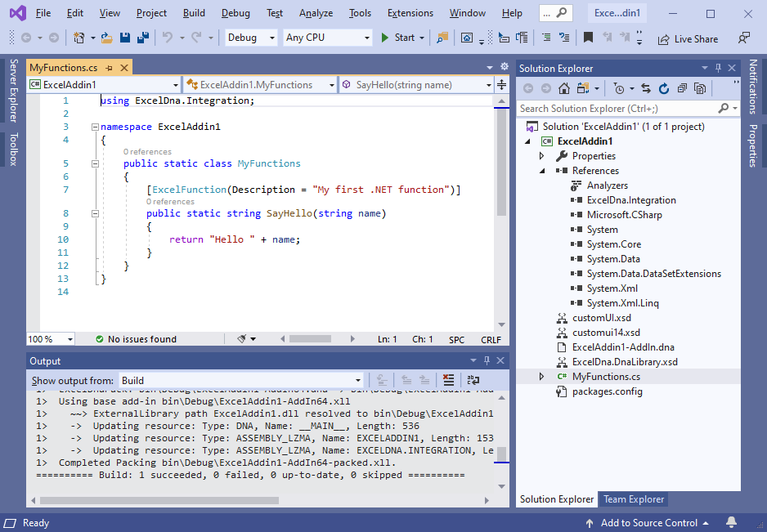Image resolution: width=767 pixels, height=532 pixels.
Task: Click Add to Source Control
Action: (x=648, y=523)
